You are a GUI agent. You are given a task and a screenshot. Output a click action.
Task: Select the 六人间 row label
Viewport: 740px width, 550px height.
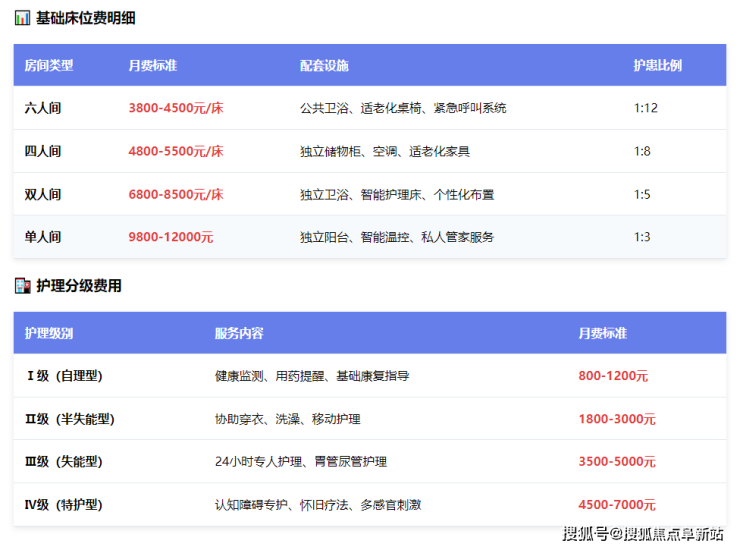pos(43,108)
